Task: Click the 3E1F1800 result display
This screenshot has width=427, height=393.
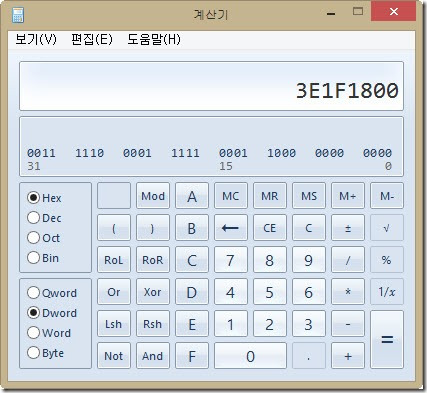Action: (211, 86)
